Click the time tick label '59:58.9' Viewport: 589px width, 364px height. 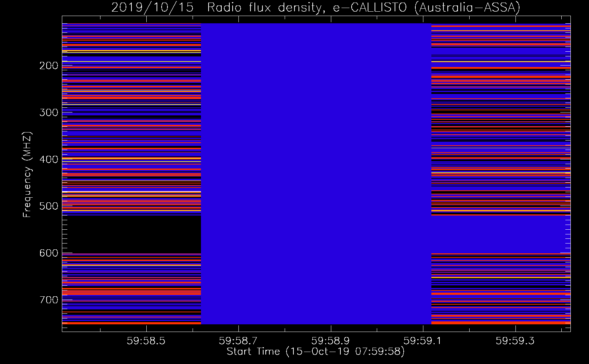click(331, 341)
